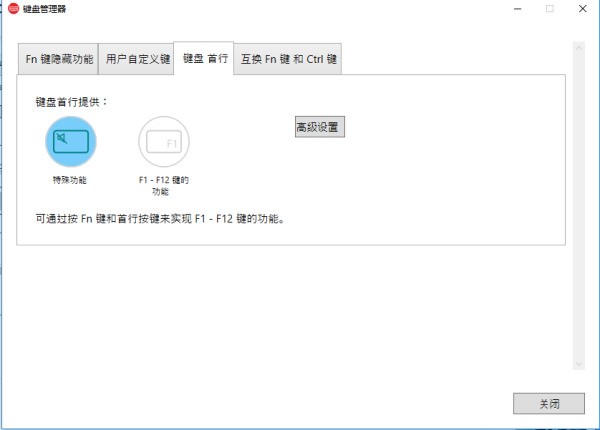
Task: Select the 键盘 首行 tab
Action: 204,58
